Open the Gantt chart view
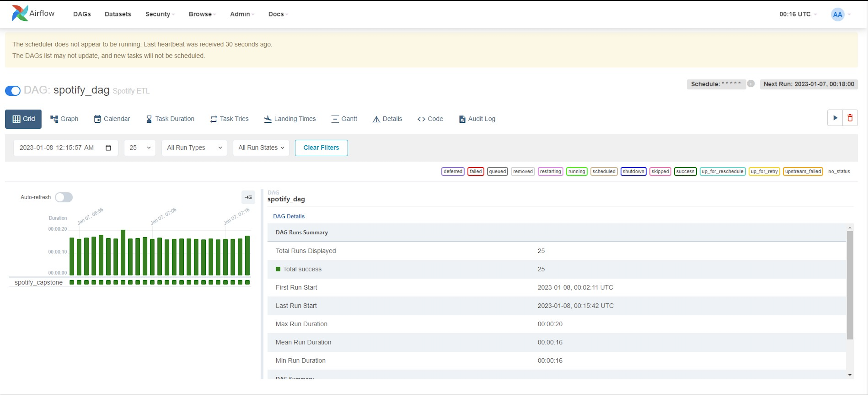Image resolution: width=868 pixels, height=395 pixels. (344, 119)
